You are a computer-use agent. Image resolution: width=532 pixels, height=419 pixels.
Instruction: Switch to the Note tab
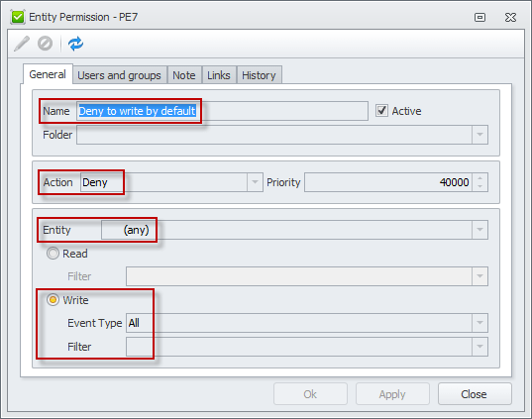point(184,75)
